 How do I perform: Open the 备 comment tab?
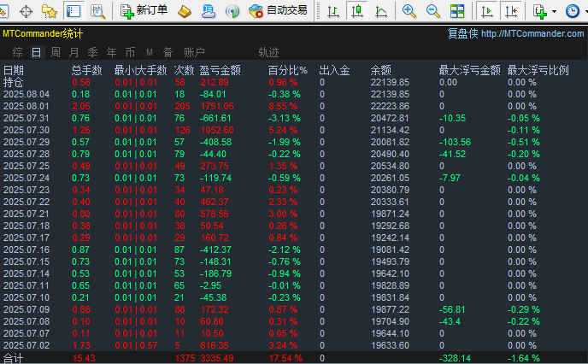pos(168,52)
